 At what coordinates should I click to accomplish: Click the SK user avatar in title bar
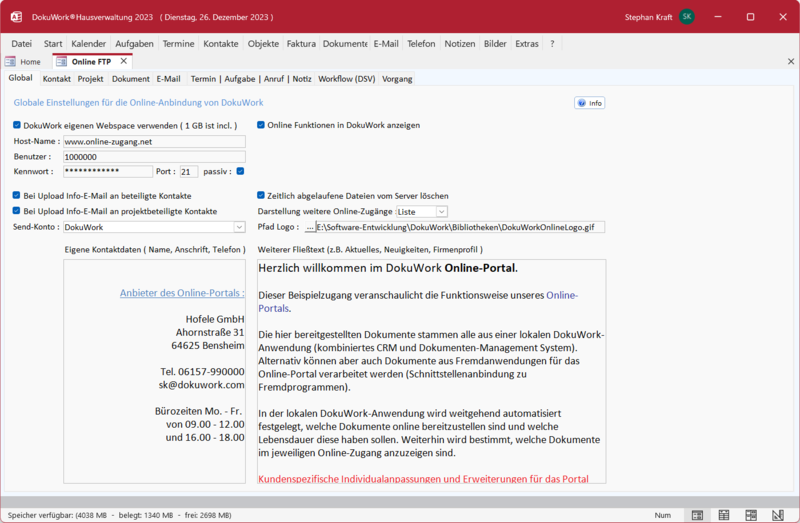pos(686,17)
